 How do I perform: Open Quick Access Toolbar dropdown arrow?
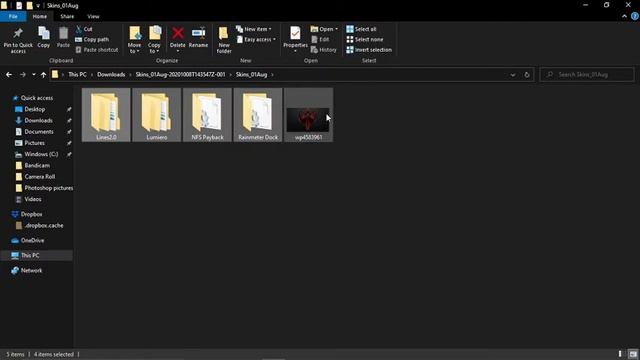38,6
